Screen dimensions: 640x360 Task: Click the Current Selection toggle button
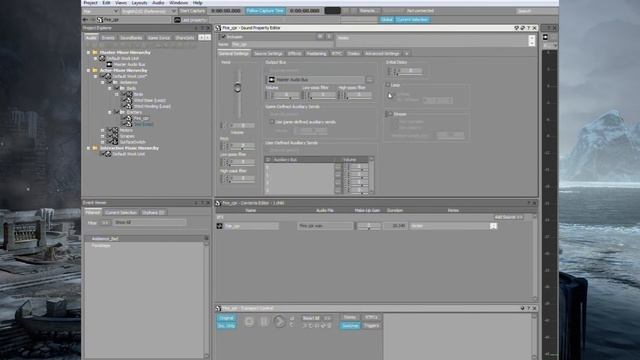tap(412, 20)
